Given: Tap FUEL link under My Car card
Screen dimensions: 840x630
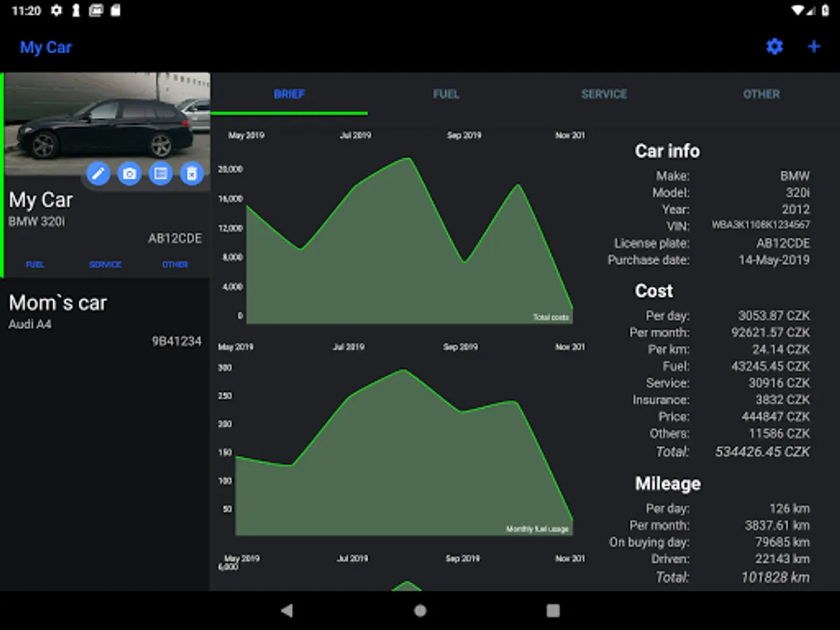Looking at the screenshot, I should (35, 265).
